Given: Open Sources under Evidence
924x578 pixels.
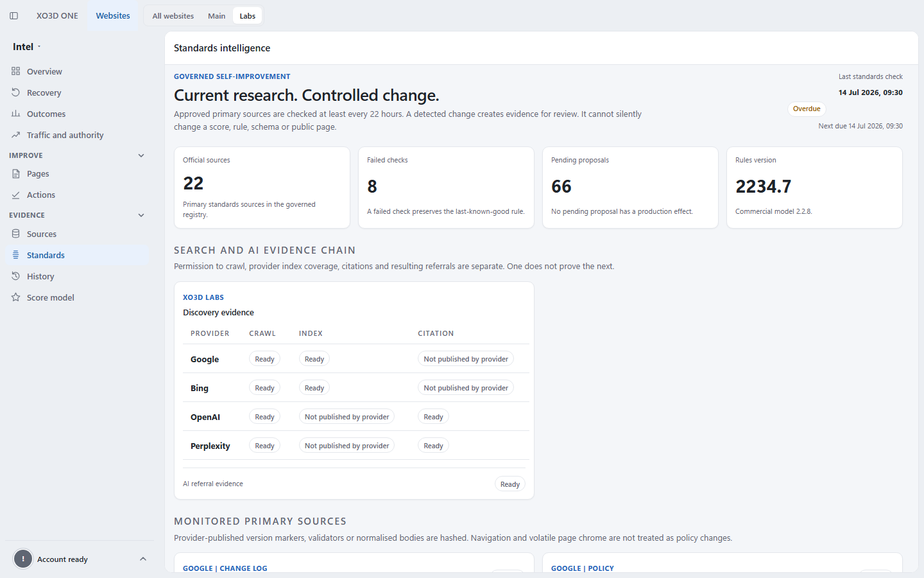Looking at the screenshot, I should [77, 234].
